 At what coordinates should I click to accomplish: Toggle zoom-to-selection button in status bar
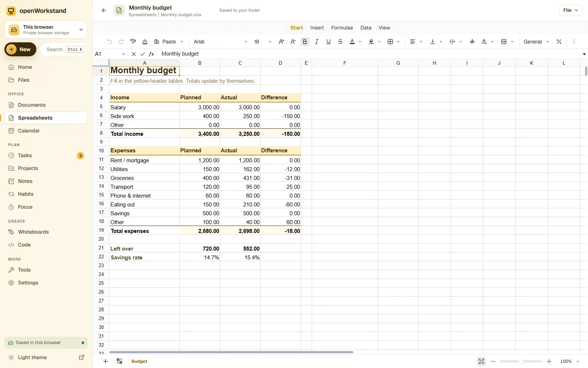point(481,361)
